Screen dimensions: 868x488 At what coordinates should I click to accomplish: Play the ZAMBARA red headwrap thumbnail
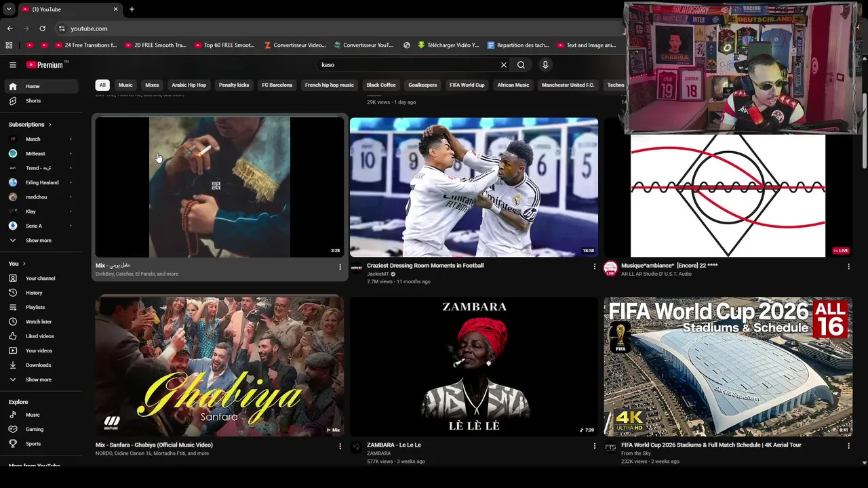pos(474,366)
